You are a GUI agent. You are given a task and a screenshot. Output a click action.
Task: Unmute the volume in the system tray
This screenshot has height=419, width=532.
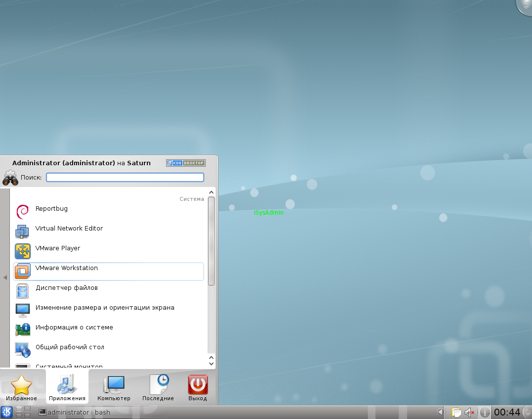coord(469,412)
